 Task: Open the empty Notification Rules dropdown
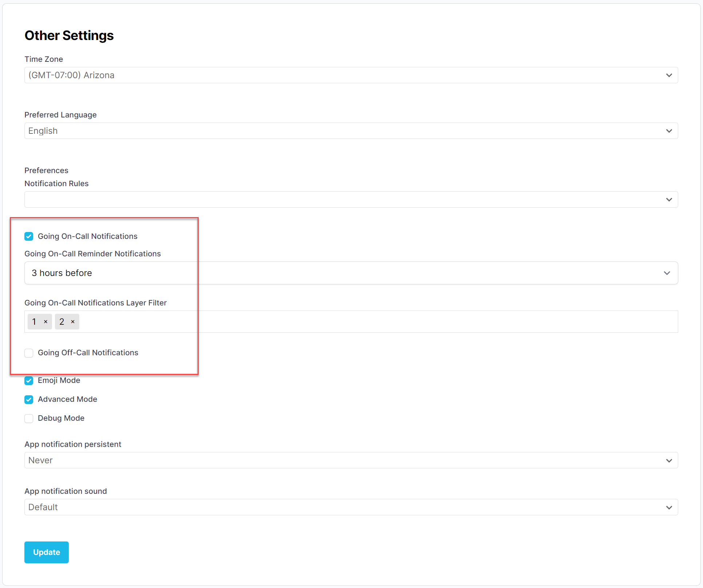(327, 200)
